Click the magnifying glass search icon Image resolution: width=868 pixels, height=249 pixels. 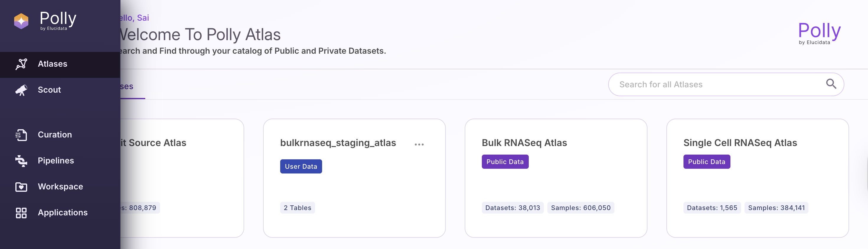coord(831,84)
